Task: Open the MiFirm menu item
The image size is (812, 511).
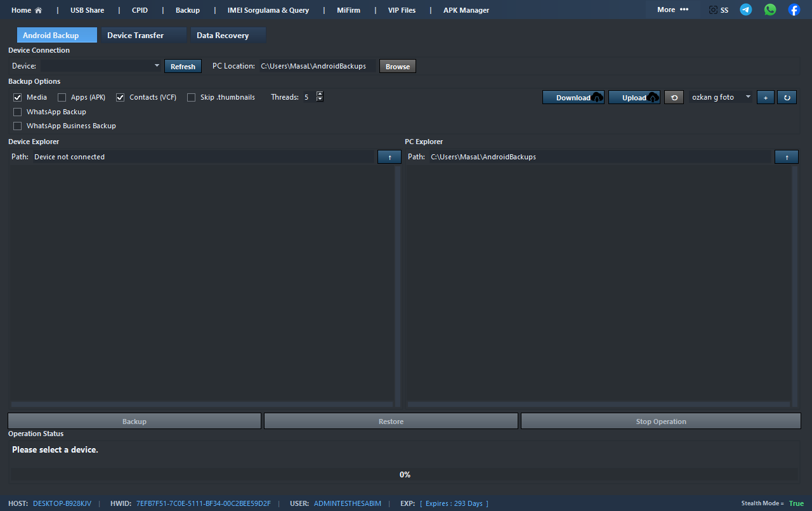Action: [x=348, y=10]
